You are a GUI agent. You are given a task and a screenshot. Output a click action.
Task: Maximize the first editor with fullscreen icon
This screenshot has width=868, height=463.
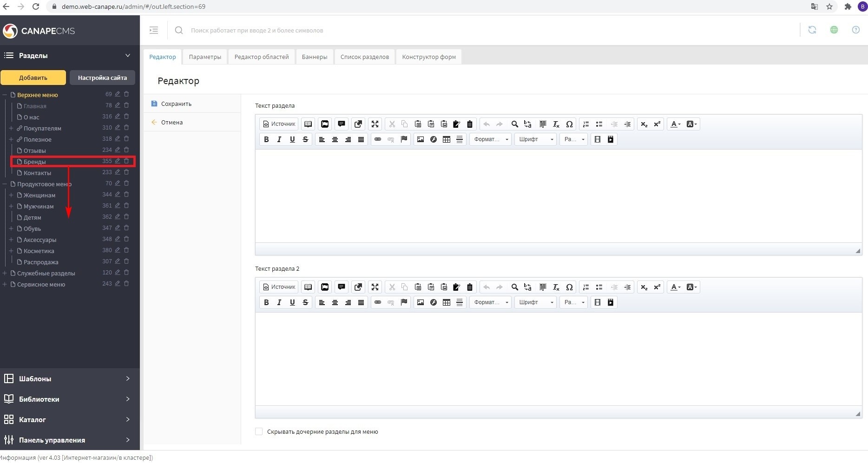(375, 124)
